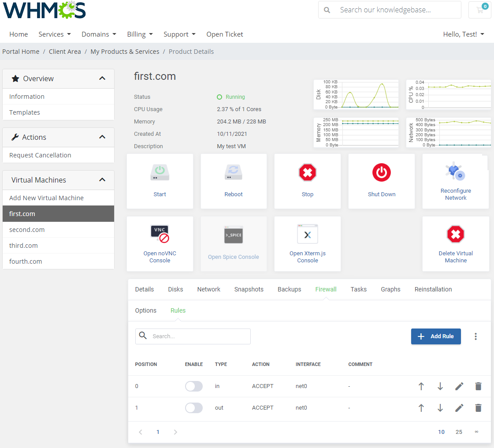Open the Hello, Test! account dropdown
The height and width of the screenshot is (448, 494).
pos(464,34)
